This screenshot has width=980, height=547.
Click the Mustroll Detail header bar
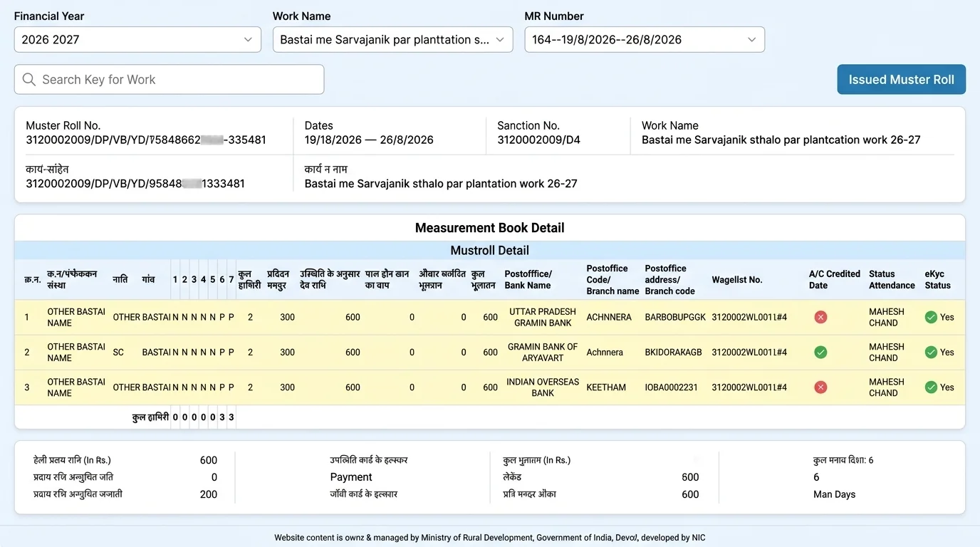pyautogui.click(x=490, y=250)
